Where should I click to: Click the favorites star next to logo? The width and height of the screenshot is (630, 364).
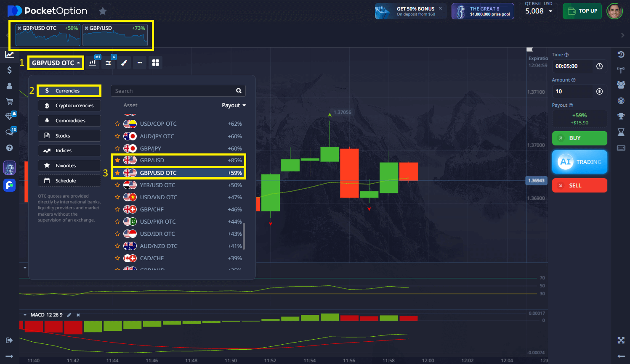tap(103, 11)
